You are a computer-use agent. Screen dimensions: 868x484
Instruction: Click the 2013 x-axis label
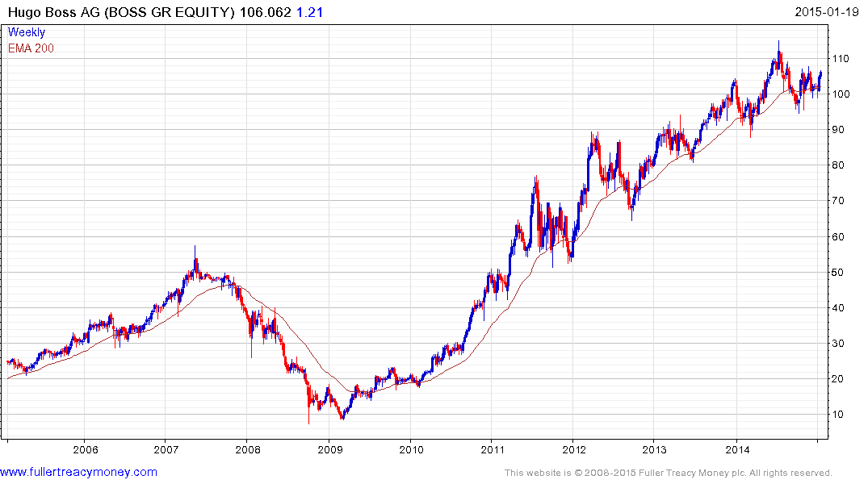[654, 449]
